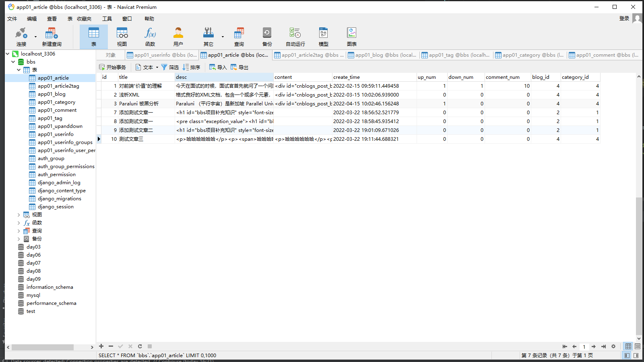The width and height of the screenshot is (644, 362).
Task: Open the 图表 (Charts) toolbar icon
Action: 352,37
